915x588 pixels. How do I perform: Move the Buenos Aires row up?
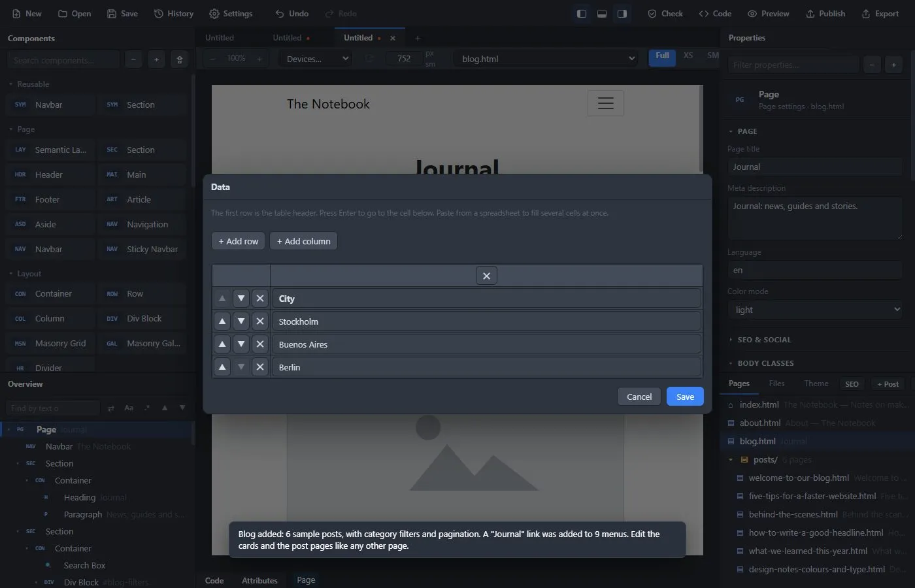click(222, 344)
